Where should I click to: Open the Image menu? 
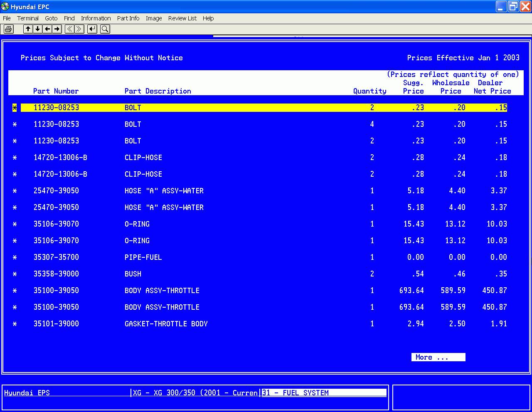coord(154,18)
